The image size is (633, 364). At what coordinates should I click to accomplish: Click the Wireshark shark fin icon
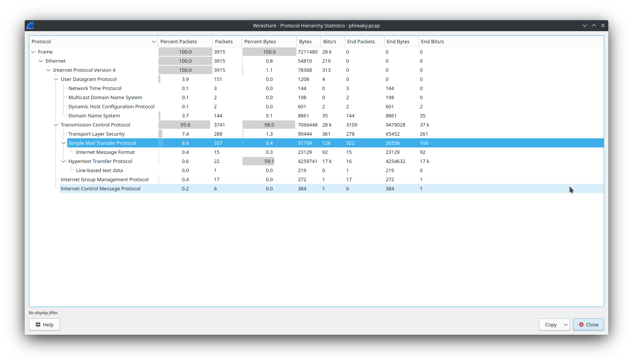[30, 25]
